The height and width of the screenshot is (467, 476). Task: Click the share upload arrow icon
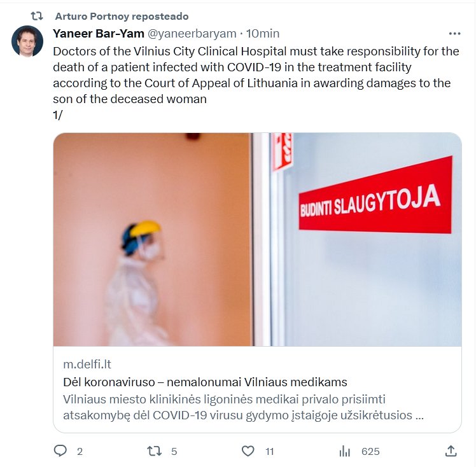coord(451,451)
